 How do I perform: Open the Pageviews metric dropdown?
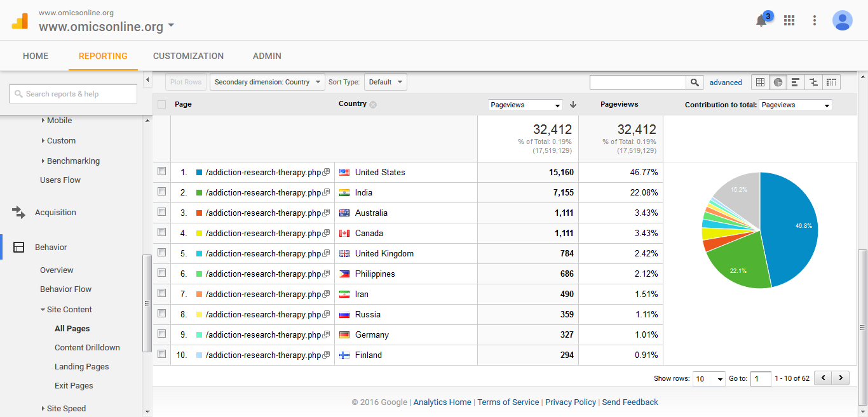(526, 105)
